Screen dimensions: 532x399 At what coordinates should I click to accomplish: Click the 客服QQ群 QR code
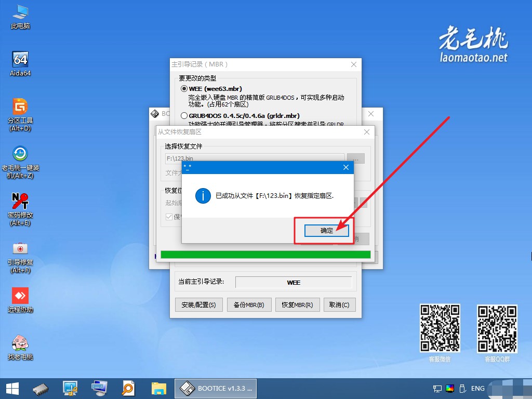click(497, 328)
